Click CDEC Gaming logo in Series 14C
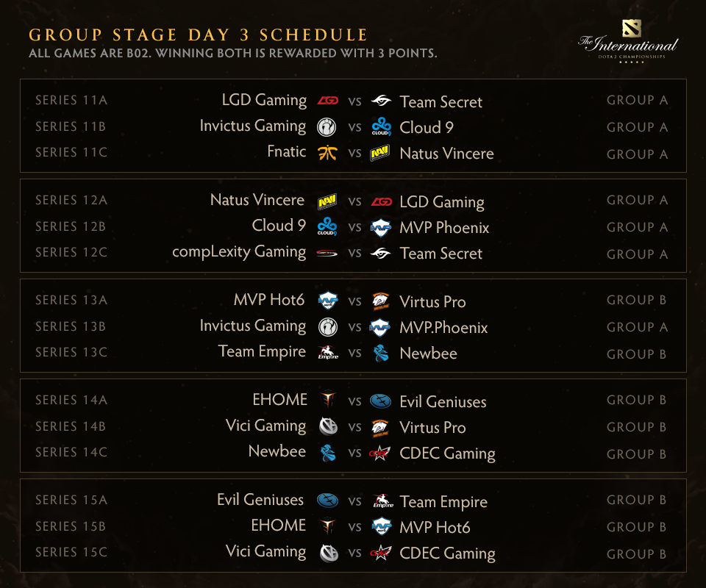Viewport: 706px width, 588px height. [x=381, y=453]
